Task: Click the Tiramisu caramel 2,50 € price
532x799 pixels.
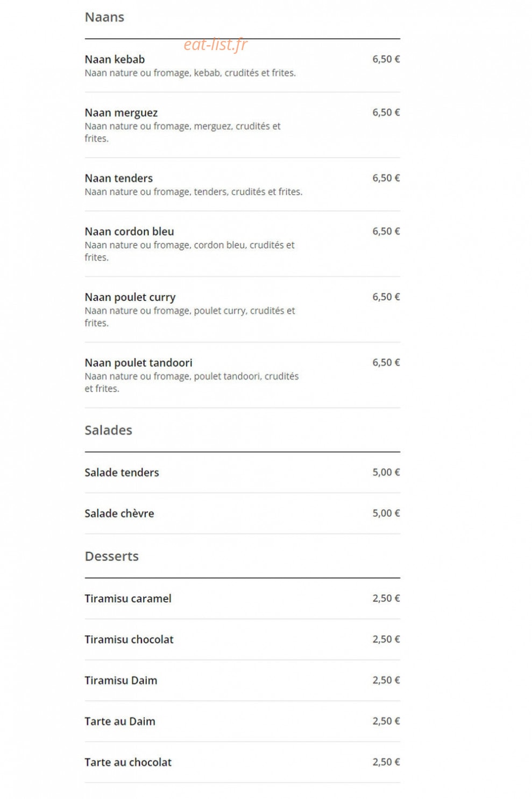Action: [386, 598]
